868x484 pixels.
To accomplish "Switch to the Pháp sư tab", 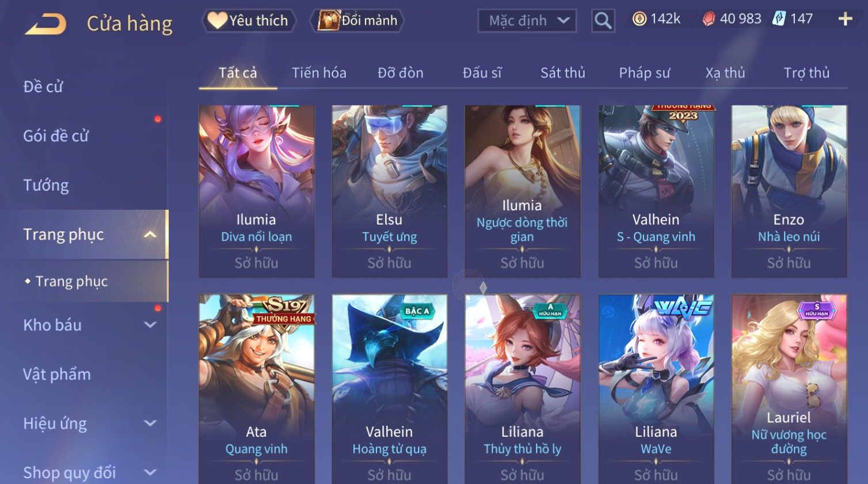I will [x=644, y=73].
